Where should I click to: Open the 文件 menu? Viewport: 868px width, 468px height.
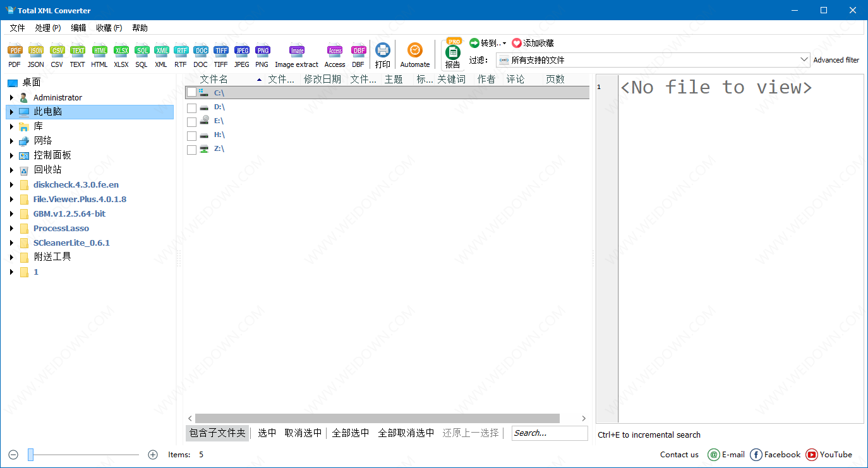tap(17, 28)
